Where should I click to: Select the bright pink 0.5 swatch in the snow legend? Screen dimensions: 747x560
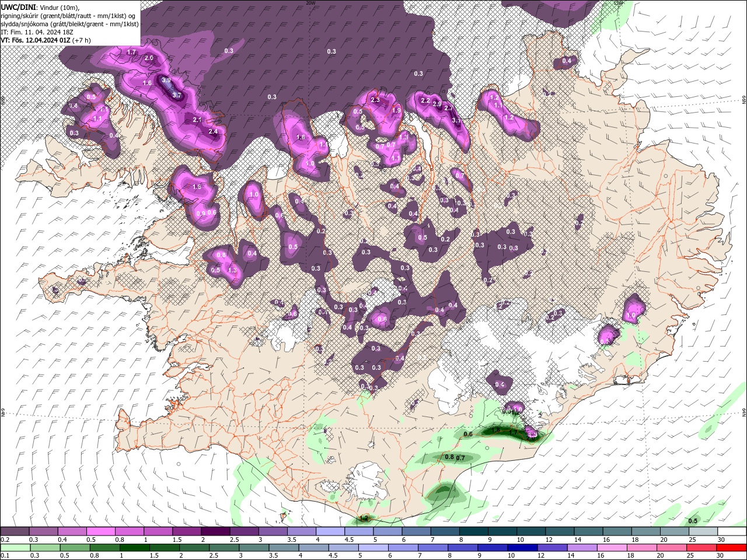coord(101,531)
